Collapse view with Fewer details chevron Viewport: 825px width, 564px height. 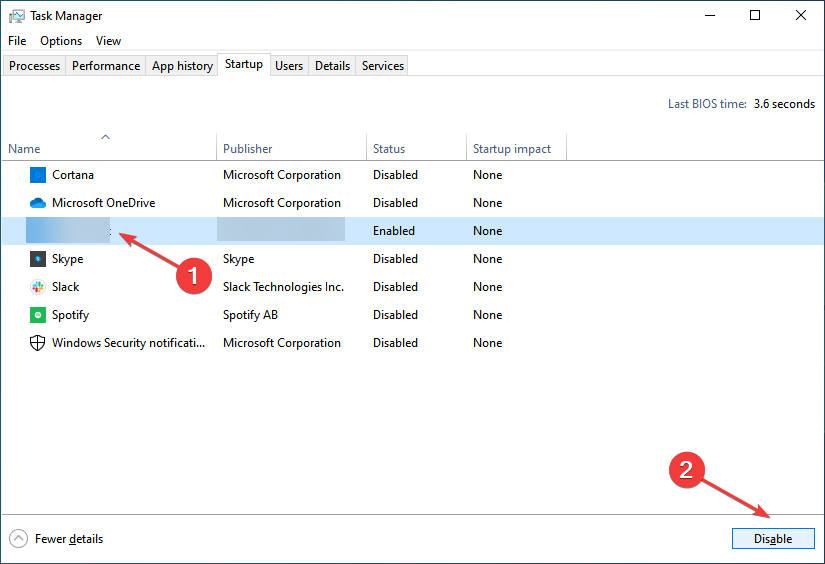[19, 539]
